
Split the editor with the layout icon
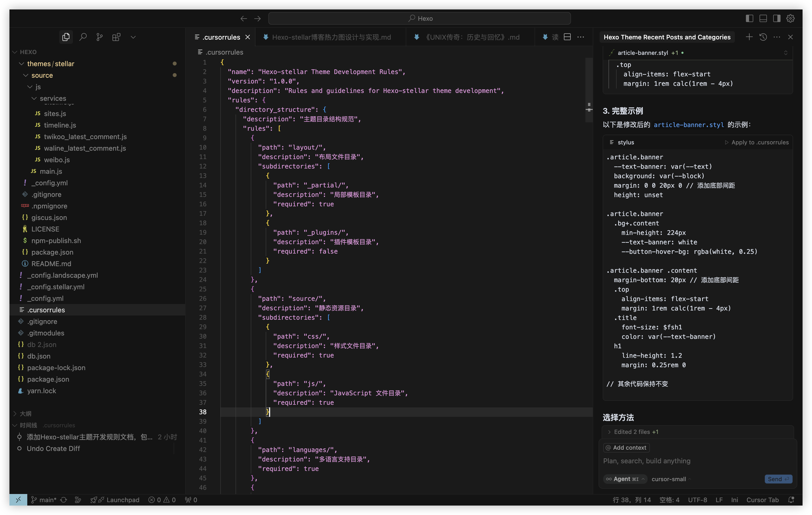pos(568,37)
